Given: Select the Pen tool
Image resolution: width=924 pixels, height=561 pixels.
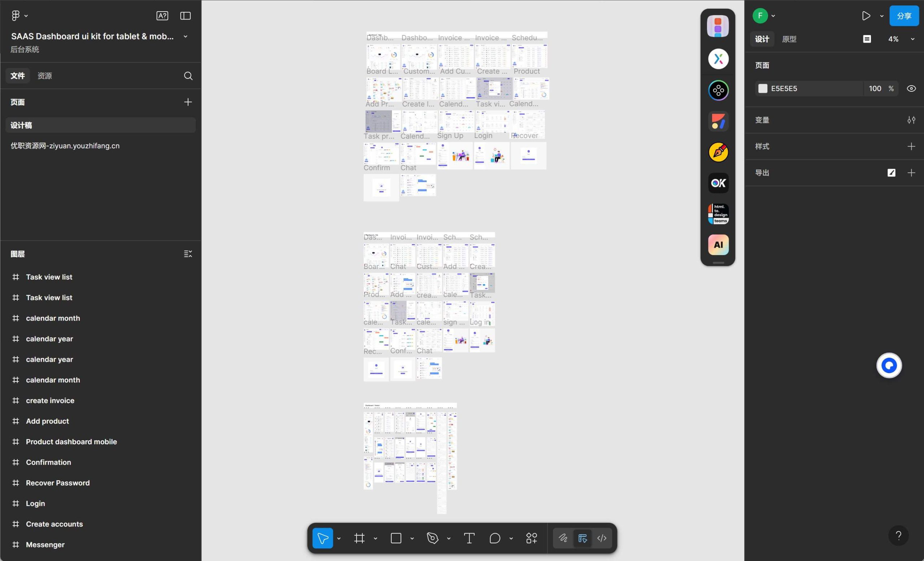Looking at the screenshot, I should [432, 538].
